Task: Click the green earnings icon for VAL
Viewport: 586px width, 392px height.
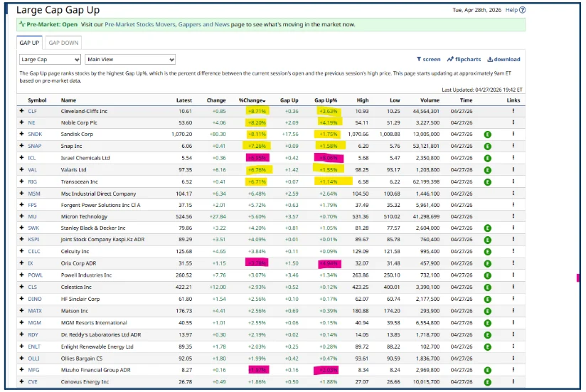Action: coord(487,171)
